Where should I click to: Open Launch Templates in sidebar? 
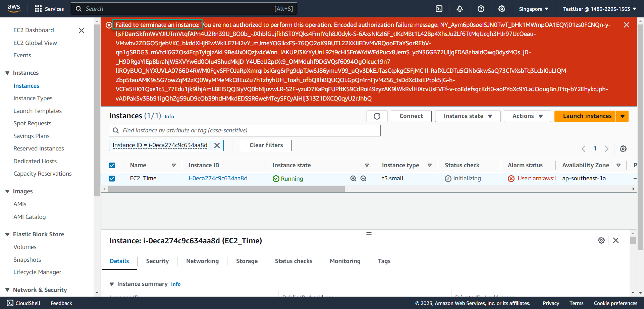pos(38,111)
